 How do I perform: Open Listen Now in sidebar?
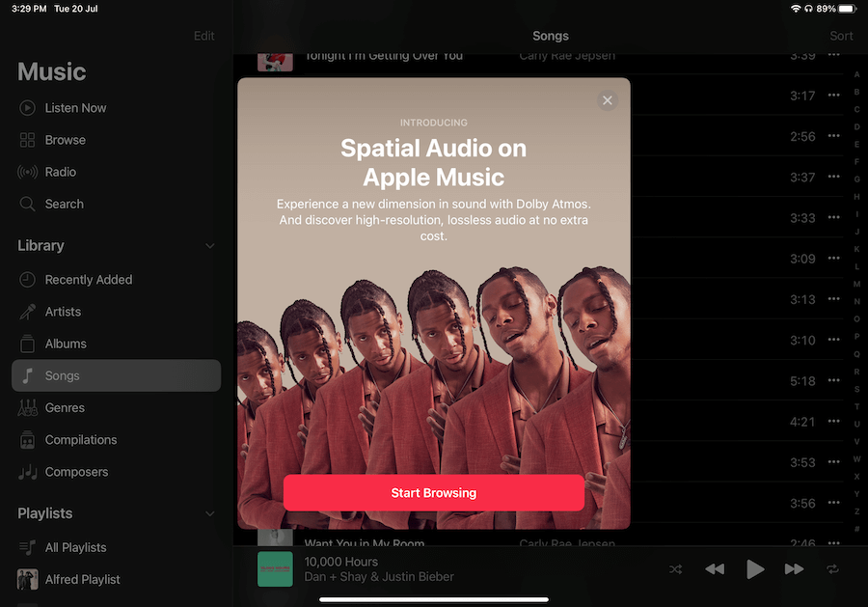click(75, 108)
